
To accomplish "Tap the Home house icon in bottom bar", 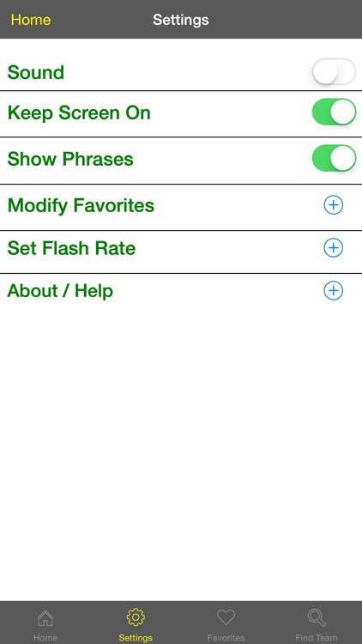I will [x=45, y=617].
